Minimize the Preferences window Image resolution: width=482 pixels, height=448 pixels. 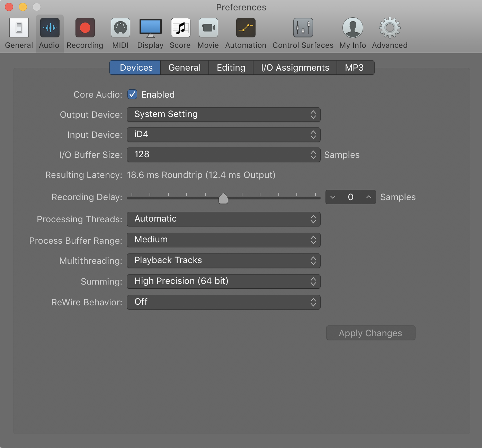(23, 7)
